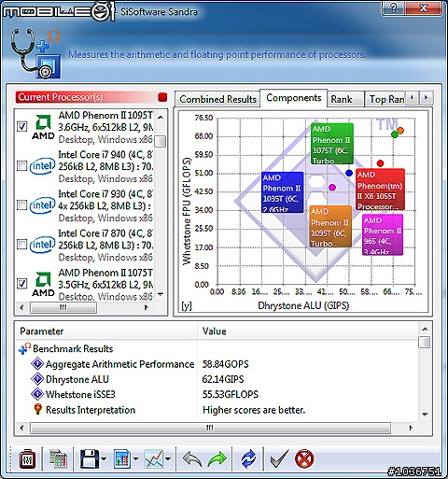
Task: Go back with the grey arrow icon
Action: pyautogui.click(x=192, y=459)
